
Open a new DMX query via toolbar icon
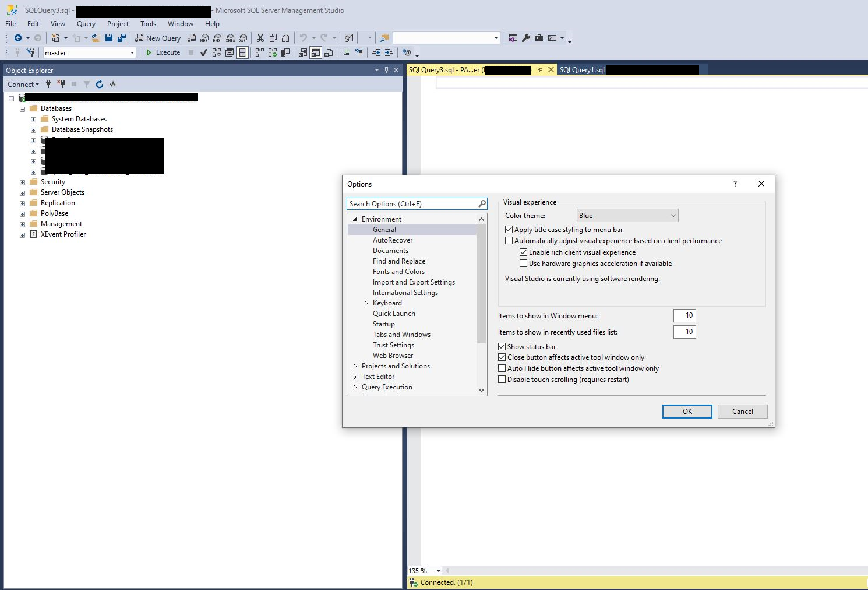[217, 38]
